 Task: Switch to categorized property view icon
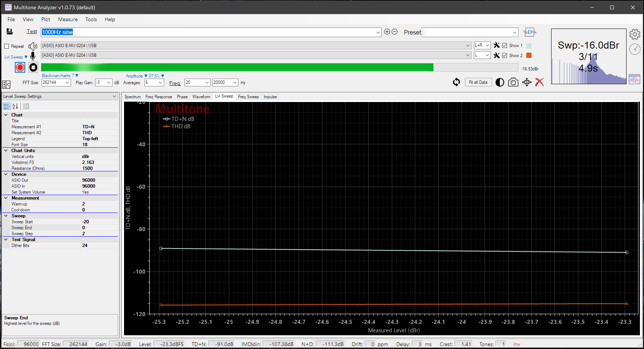pos(7,106)
